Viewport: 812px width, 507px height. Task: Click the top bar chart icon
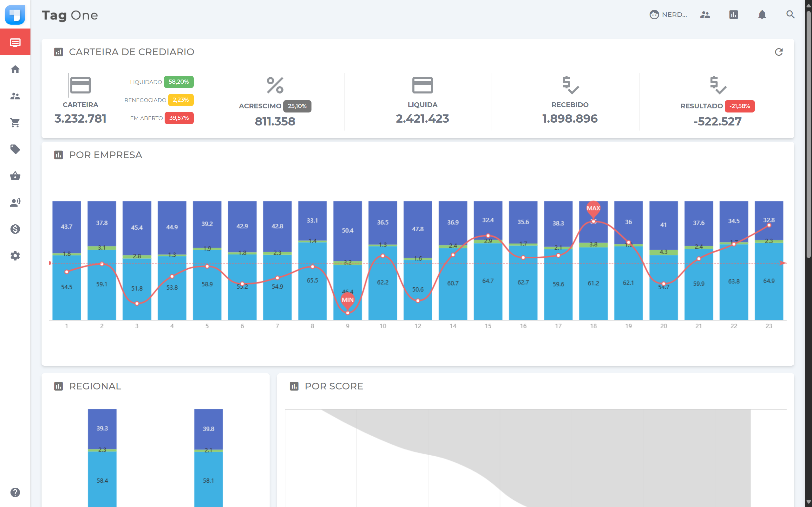click(733, 15)
